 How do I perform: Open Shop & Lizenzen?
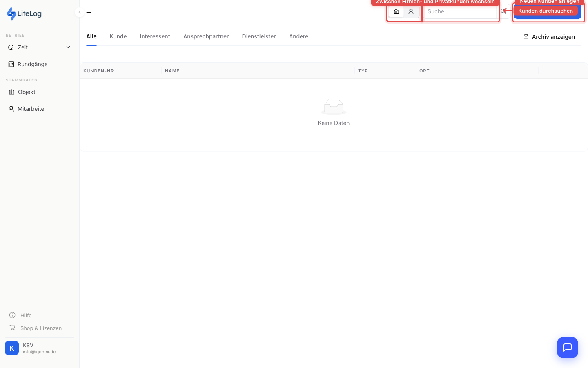pos(41,328)
